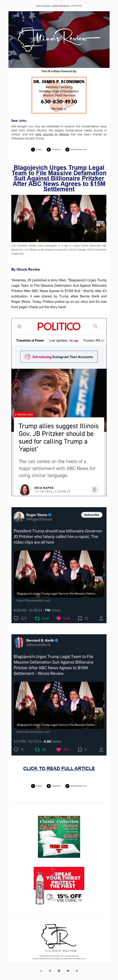Image resolution: width=118 pixels, height=980 pixels.
Task: Select Politico 'Transition of Power' tab
Action: point(30,341)
